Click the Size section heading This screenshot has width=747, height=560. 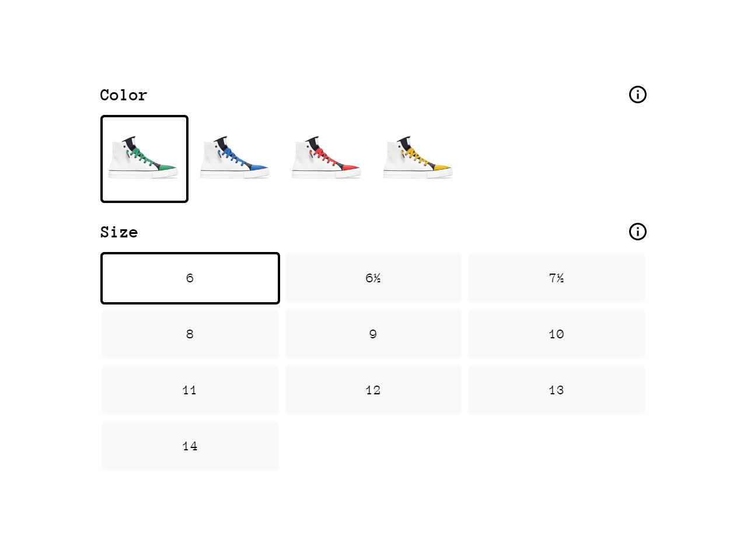coord(119,232)
